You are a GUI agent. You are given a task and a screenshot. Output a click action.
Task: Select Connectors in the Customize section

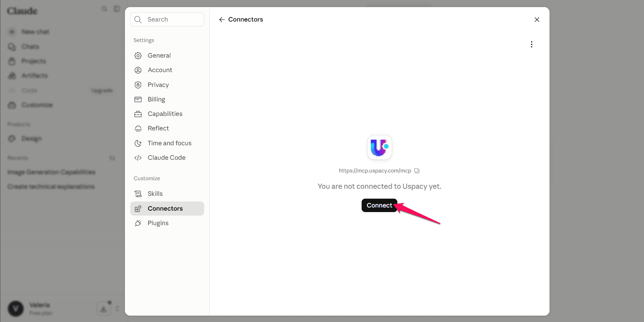click(167, 209)
